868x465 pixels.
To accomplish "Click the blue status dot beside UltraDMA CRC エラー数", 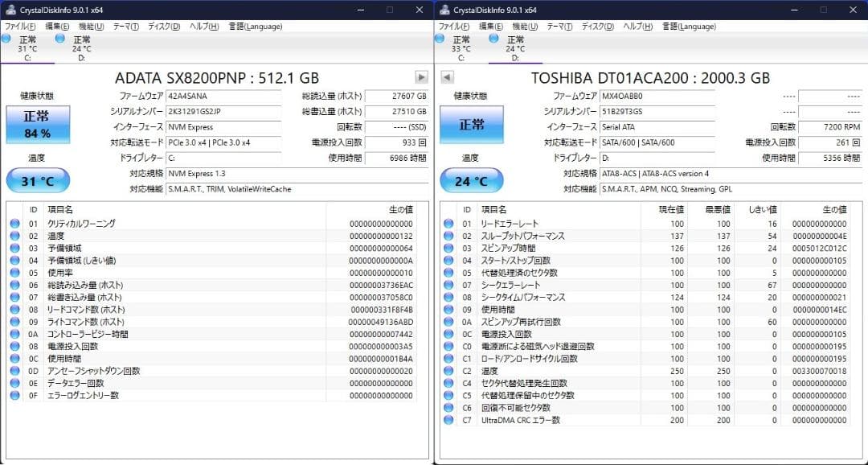I will coord(448,419).
